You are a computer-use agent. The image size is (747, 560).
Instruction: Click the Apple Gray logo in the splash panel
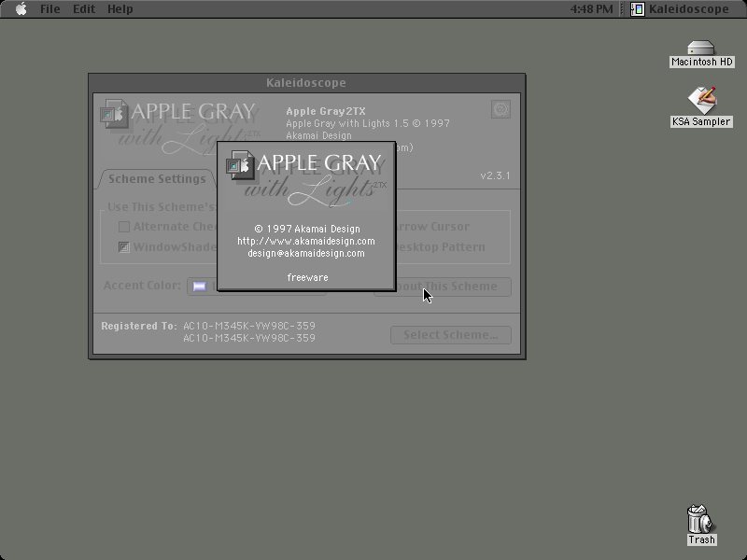pos(306,179)
